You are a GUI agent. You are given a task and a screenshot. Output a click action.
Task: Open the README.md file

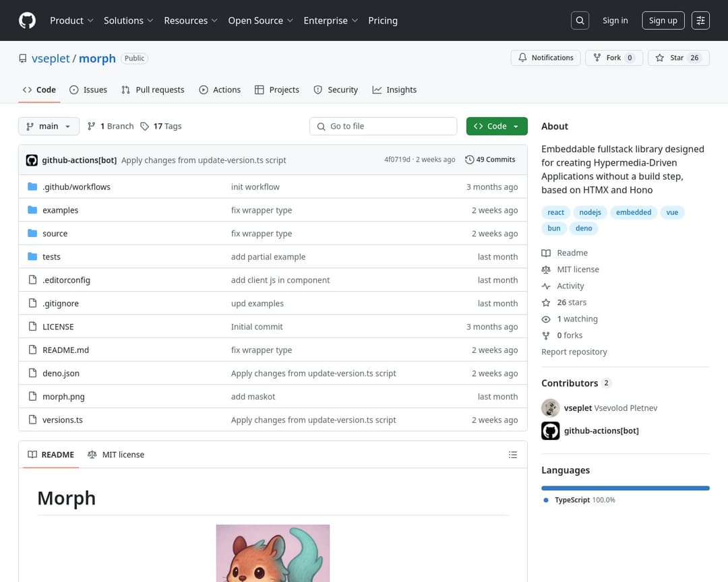click(x=65, y=350)
